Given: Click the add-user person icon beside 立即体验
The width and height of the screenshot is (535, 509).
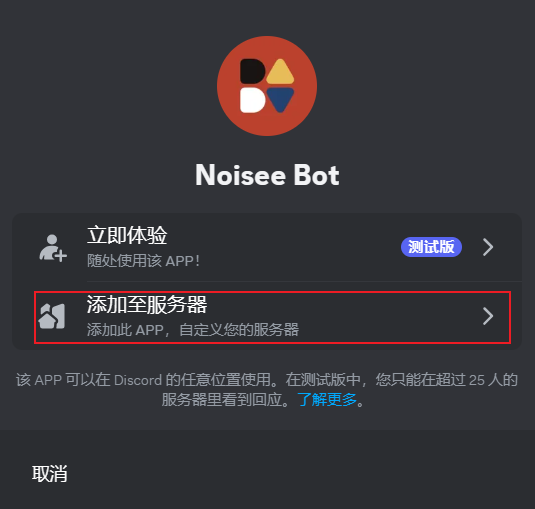Looking at the screenshot, I should click(53, 248).
